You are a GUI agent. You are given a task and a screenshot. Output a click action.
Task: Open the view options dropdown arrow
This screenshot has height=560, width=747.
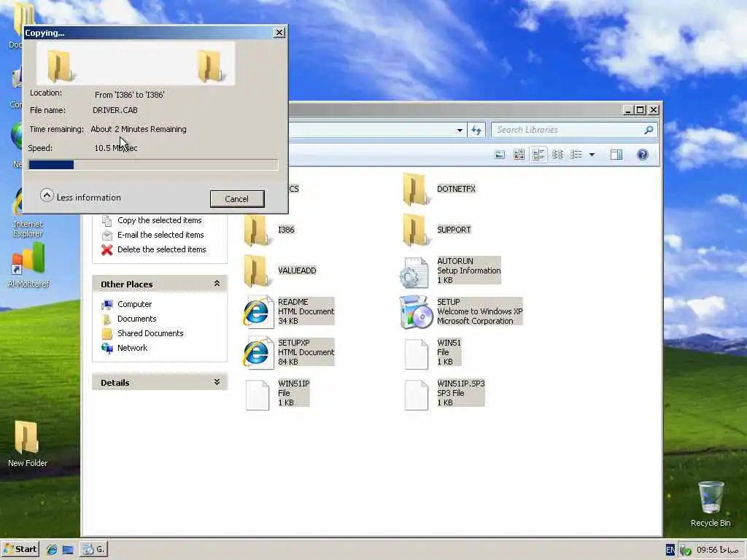pyautogui.click(x=592, y=155)
